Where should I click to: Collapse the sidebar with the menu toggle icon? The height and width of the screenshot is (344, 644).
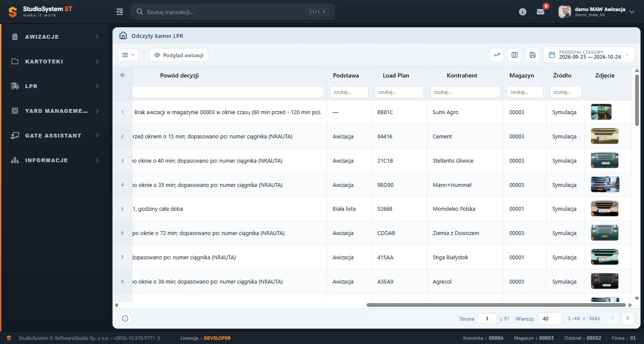coord(120,12)
